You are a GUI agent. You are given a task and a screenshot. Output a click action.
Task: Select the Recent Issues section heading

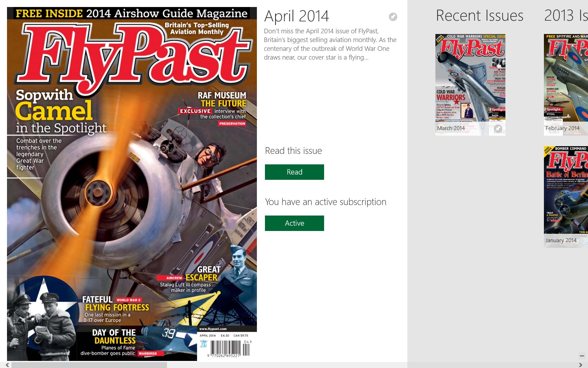pyautogui.click(x=479, y=16)
